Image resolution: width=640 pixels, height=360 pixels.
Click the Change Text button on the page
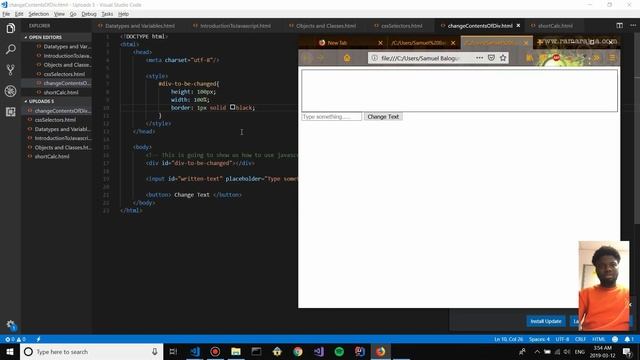tap(383, 117)
